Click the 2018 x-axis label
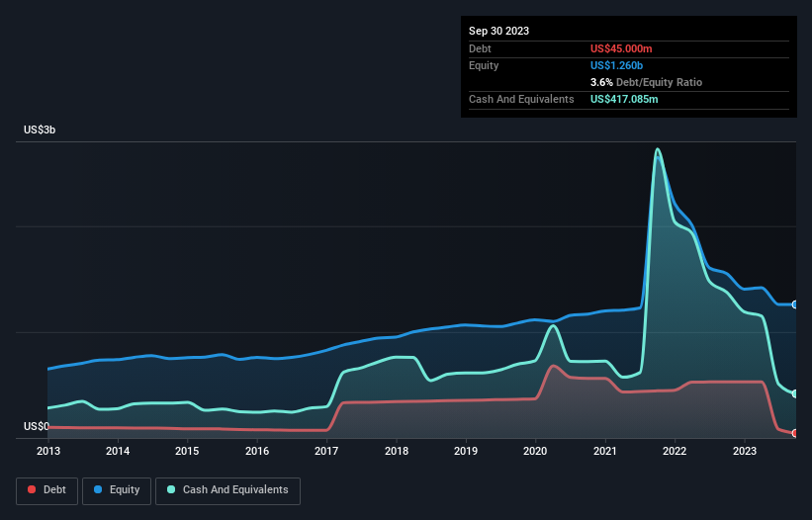The height and width of the screenshot is (520, 812). point(397,451)
